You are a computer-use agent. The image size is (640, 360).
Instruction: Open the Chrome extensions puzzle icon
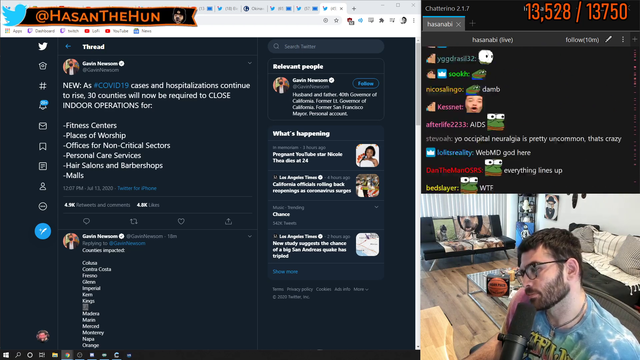tap(382, 20)
